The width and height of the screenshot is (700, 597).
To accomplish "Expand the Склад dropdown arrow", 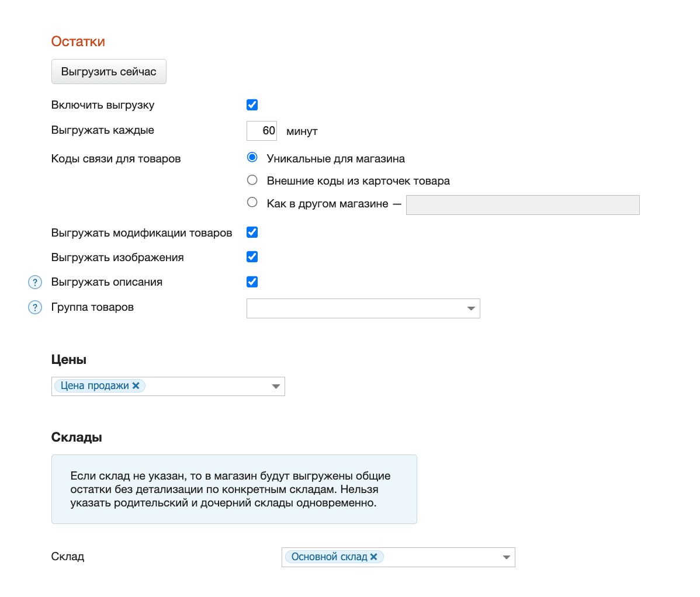I will [x=506, y=557].
